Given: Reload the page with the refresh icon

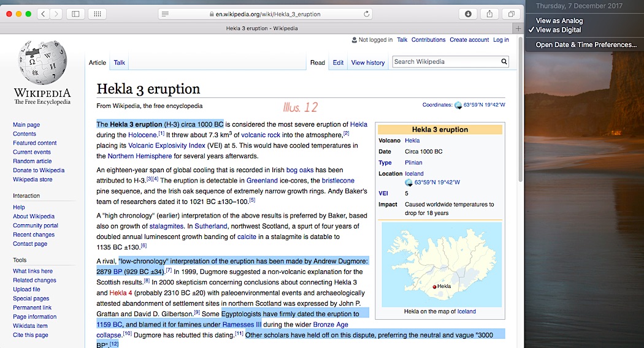Looking at the screenshot, I should click(366, 14).
